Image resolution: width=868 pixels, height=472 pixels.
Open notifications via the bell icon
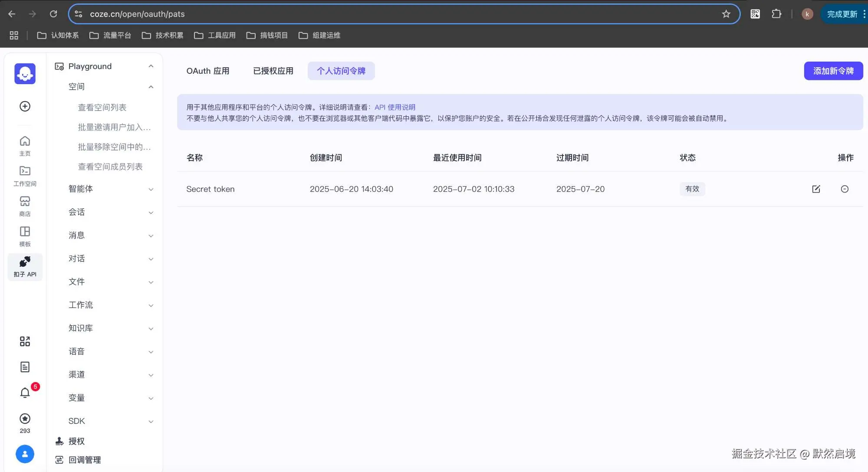point(25,393)
